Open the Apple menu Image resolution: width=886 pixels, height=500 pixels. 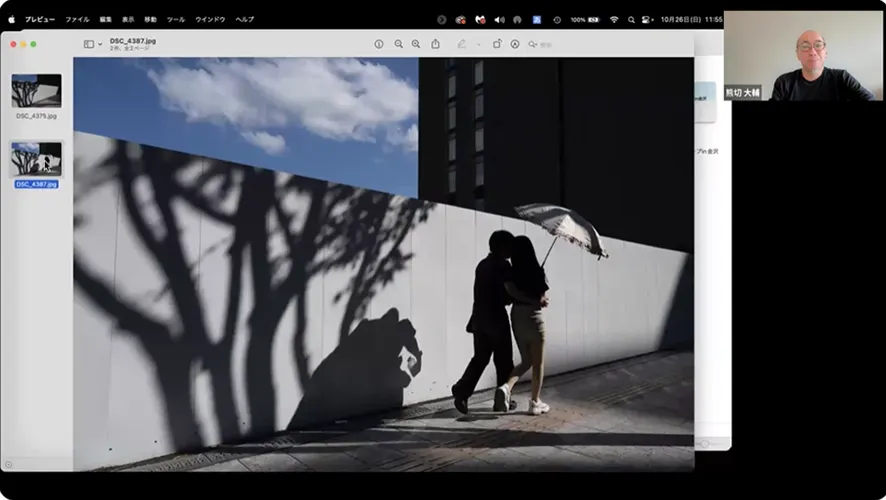12,19
